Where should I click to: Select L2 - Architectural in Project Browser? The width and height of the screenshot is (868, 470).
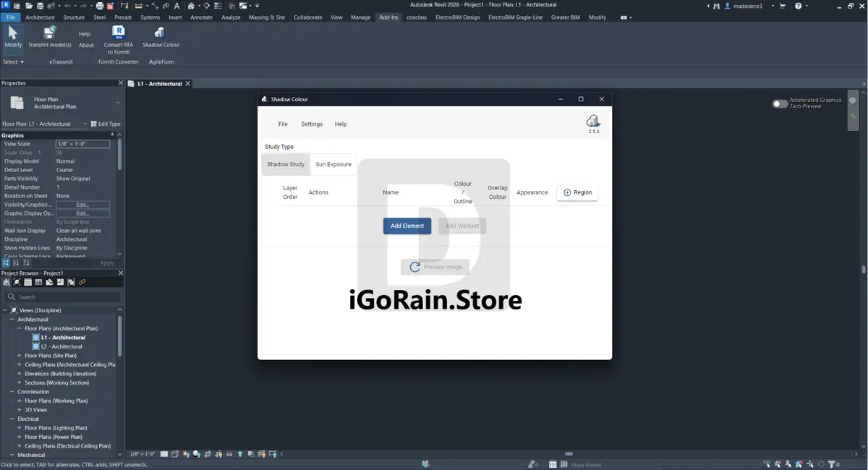pyautogui.click(x=61, y=346)
